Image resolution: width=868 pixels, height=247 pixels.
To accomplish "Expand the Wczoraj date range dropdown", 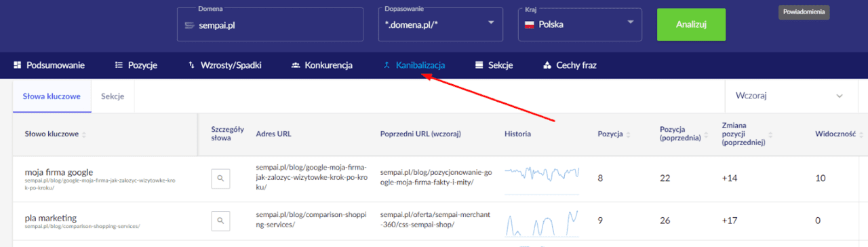I will [x=791, y=96].
